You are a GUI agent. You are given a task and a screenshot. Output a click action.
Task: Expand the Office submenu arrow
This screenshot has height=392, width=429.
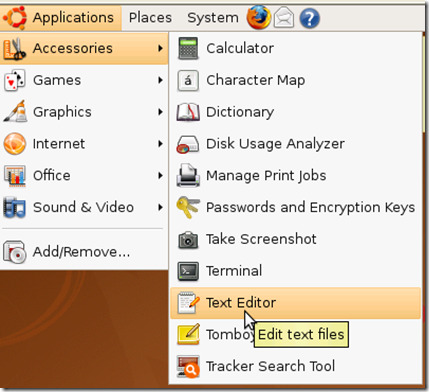pyautogui.click(x=160, y=175)
